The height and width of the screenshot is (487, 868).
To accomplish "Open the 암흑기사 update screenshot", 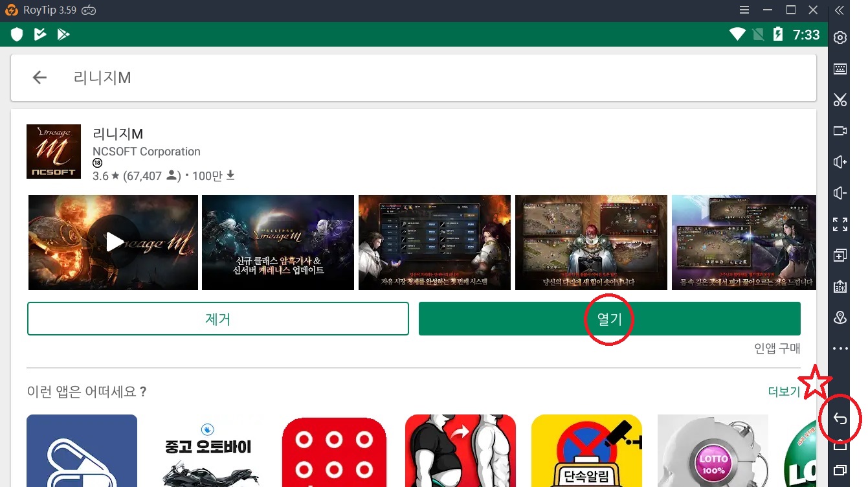I will coord(278,242).
